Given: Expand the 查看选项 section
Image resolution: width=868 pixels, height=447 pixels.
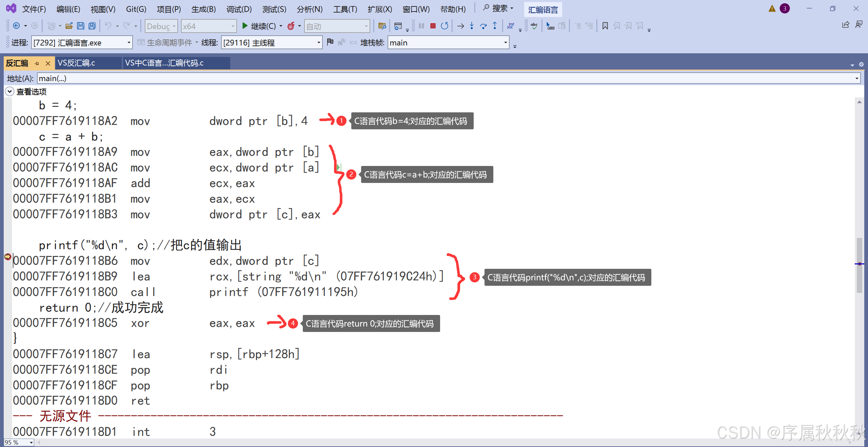Looking at the screenshot, I should (9, 91).
